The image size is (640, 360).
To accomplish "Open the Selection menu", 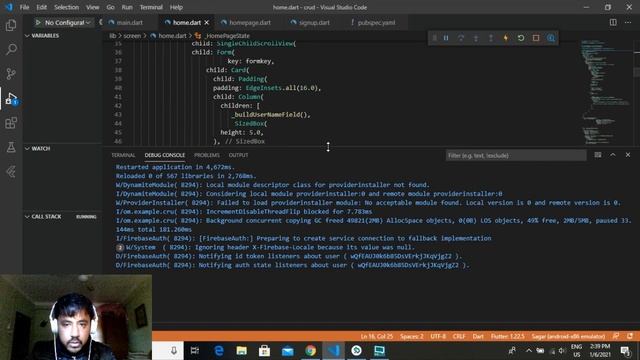I will tap(67, 7).
